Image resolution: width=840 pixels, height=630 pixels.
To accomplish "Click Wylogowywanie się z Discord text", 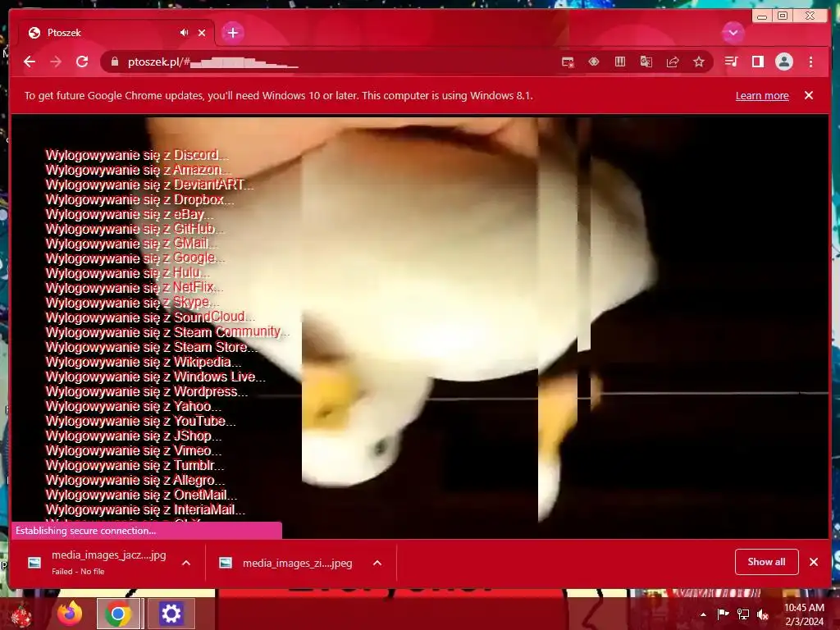I will point(137,155).
